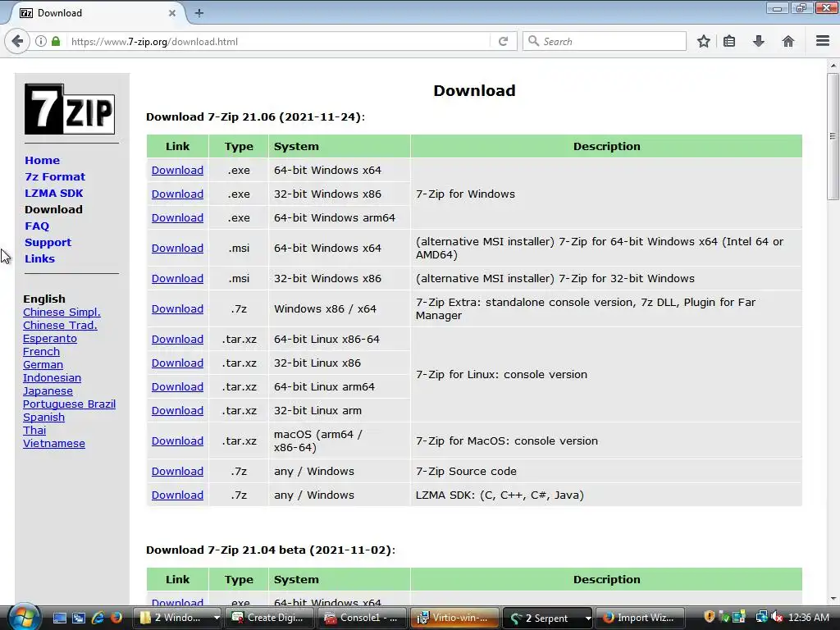Open the downloads arrow icon in toolbar

[x=759, y=41]
